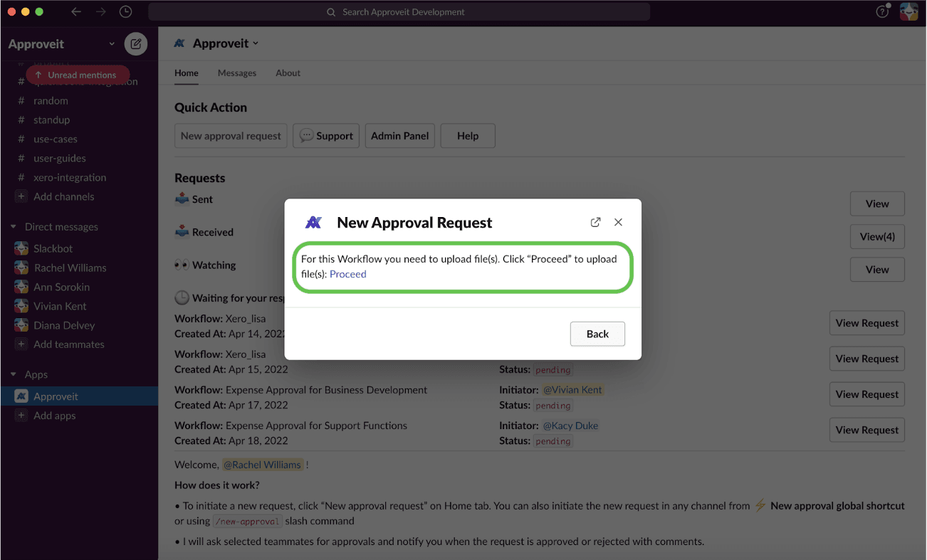The height and width of the screenshot is (560, 927).
Task: Click Ann Sorokin avatar in sidebar
Action: point(21,287)
